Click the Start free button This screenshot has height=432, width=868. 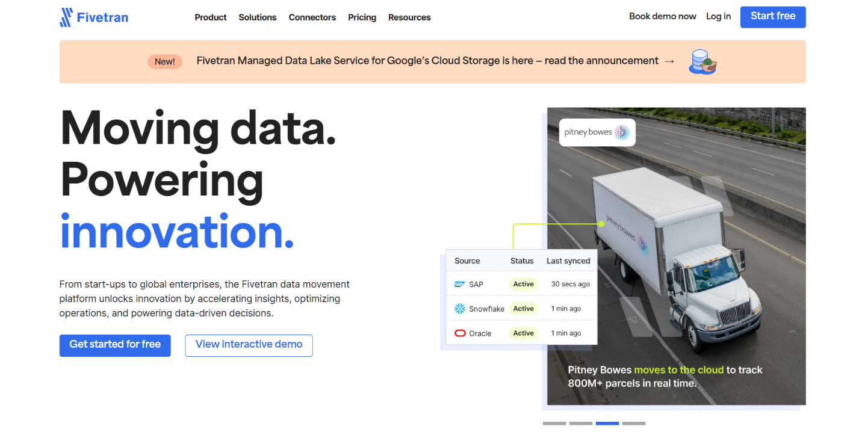(x=773, y=17)
